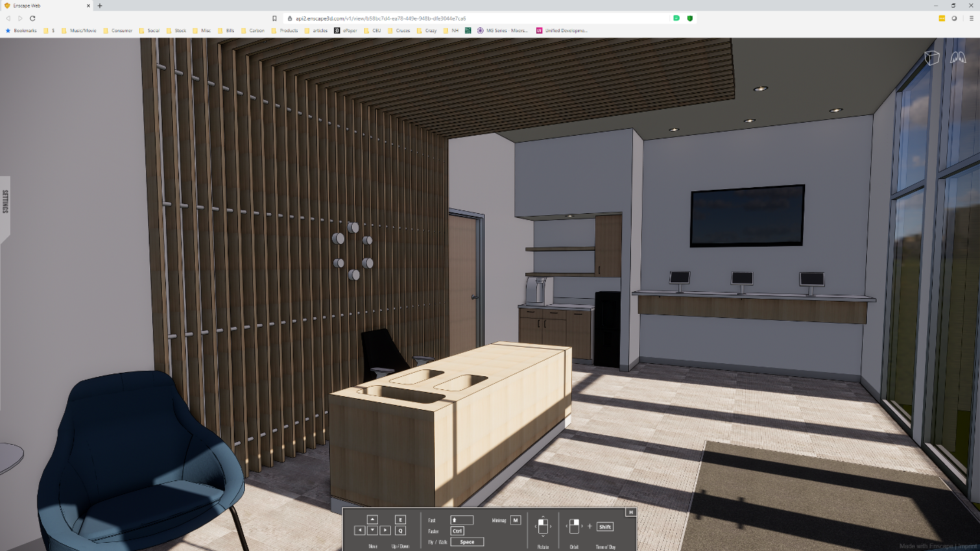Click the move right arrow key
This screenshot has width=980, height=551.
pyautogui.click(x=385, y=530)
